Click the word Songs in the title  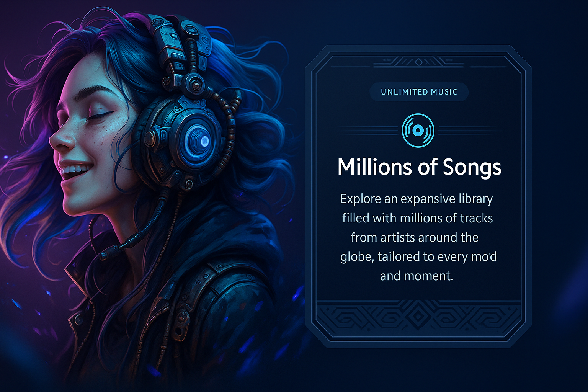point(472,168)
